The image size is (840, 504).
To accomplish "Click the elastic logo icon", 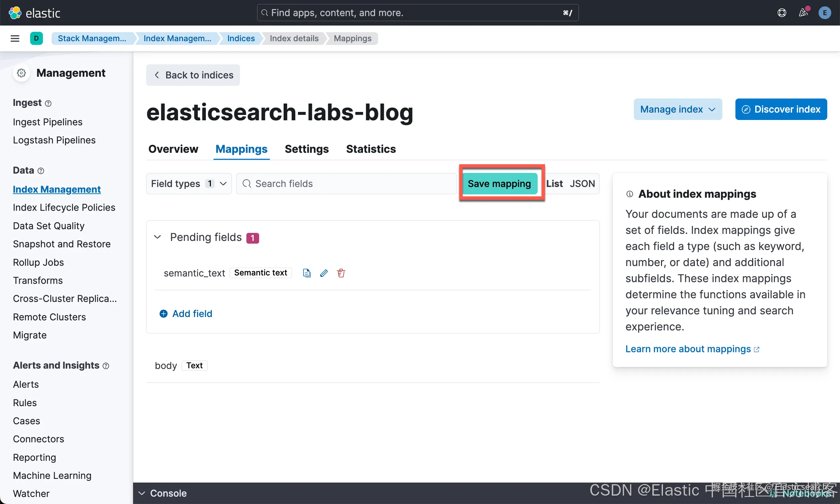I will pos(15,13).
